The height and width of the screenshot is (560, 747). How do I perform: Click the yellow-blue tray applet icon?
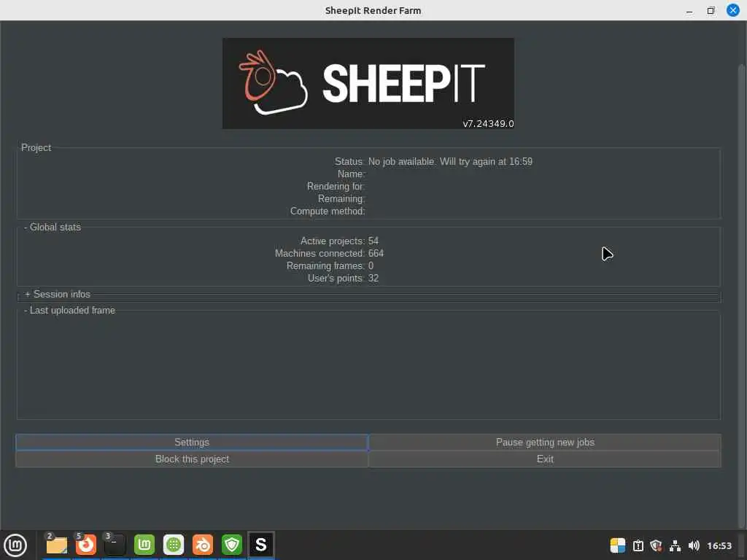pos(617,545)
